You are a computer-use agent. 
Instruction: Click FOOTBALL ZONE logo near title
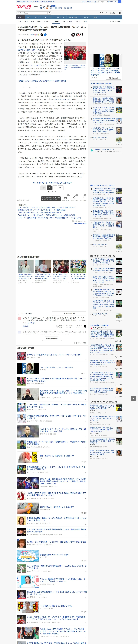pos(77,35)
